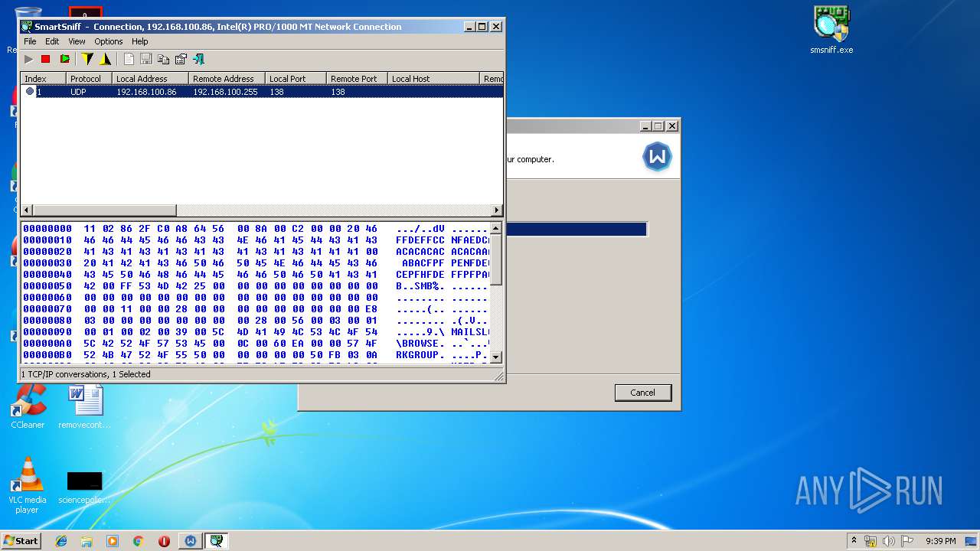Click the blank page New icon
The image size is (980, 551).
(x=129, y=59)
